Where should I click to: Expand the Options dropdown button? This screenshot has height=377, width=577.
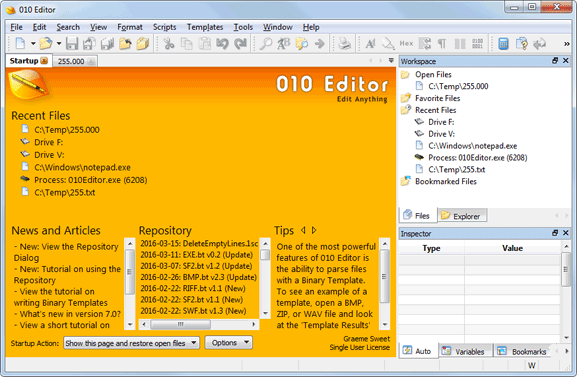(x=229, y=343)
